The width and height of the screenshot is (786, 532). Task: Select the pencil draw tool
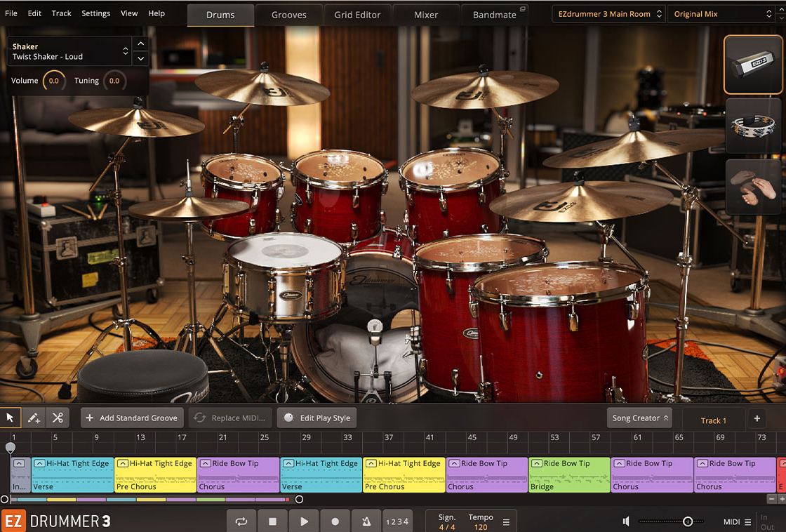34,418
